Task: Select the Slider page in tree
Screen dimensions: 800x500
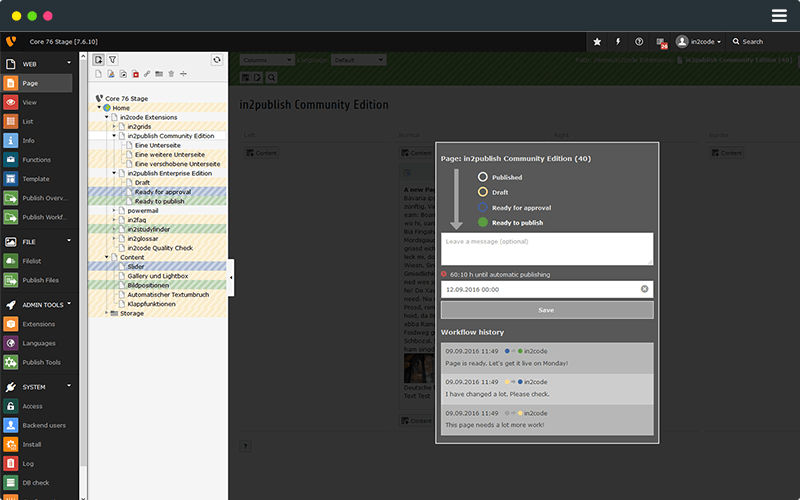Action: click(136, 266)
